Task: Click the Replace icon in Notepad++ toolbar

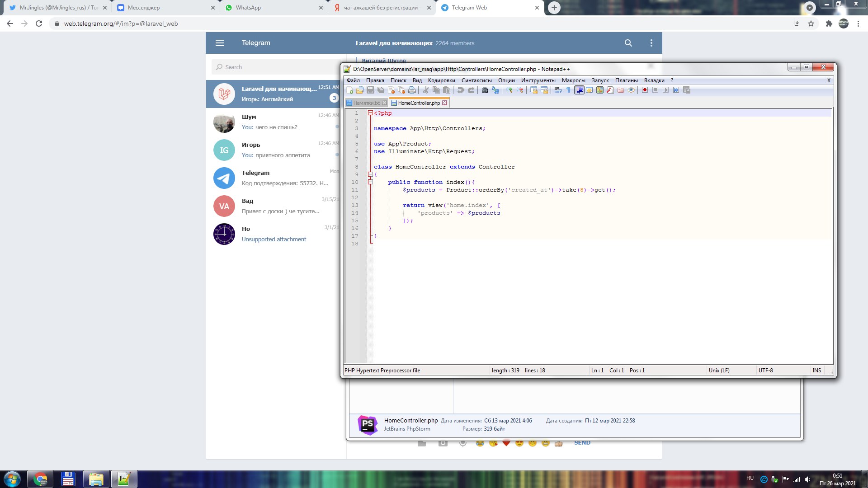Action: [495, 90]
